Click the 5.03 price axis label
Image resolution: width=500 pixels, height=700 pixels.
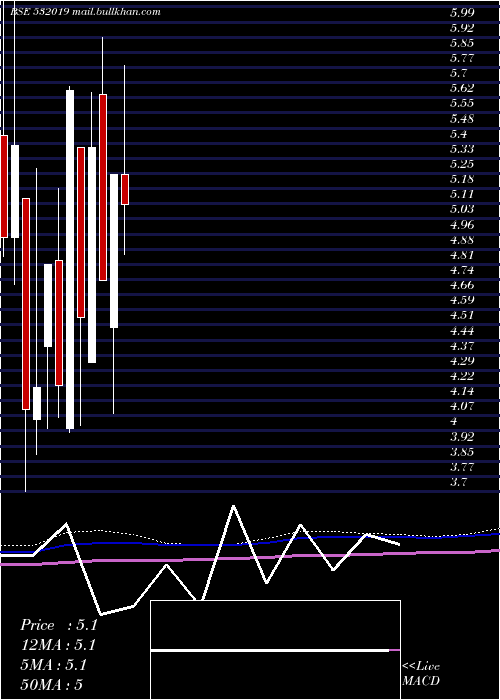click(x=462, y=209)
